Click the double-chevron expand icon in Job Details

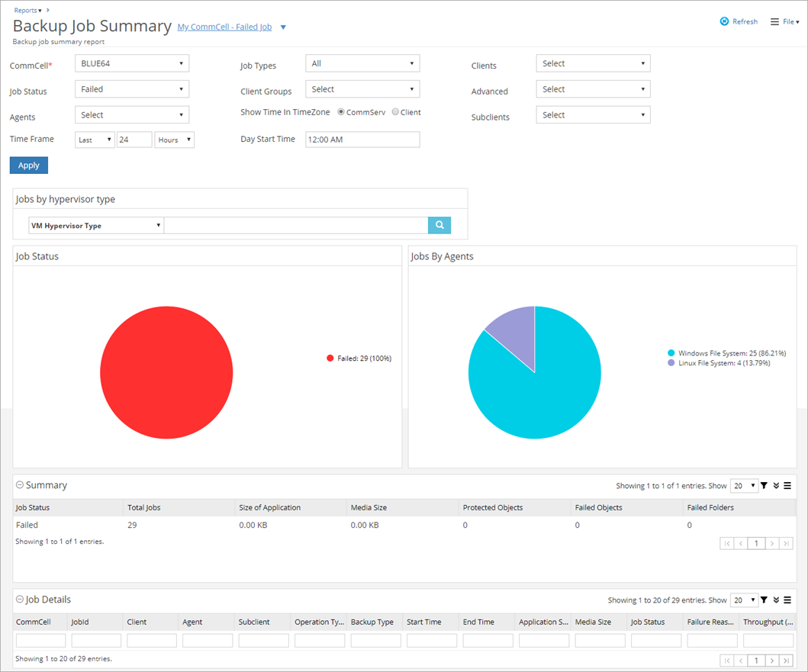click(x=776, y=600)
